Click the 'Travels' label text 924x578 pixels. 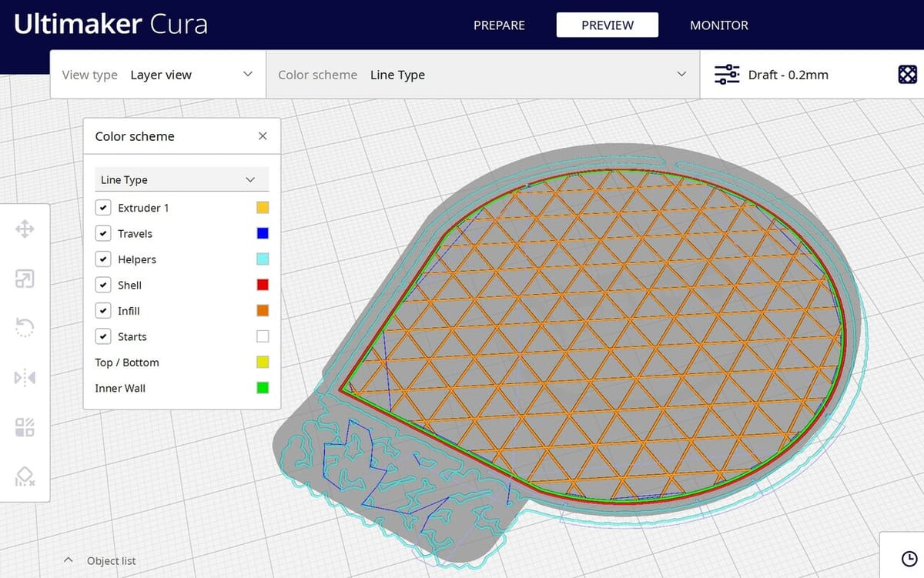(x=135, y=233)
